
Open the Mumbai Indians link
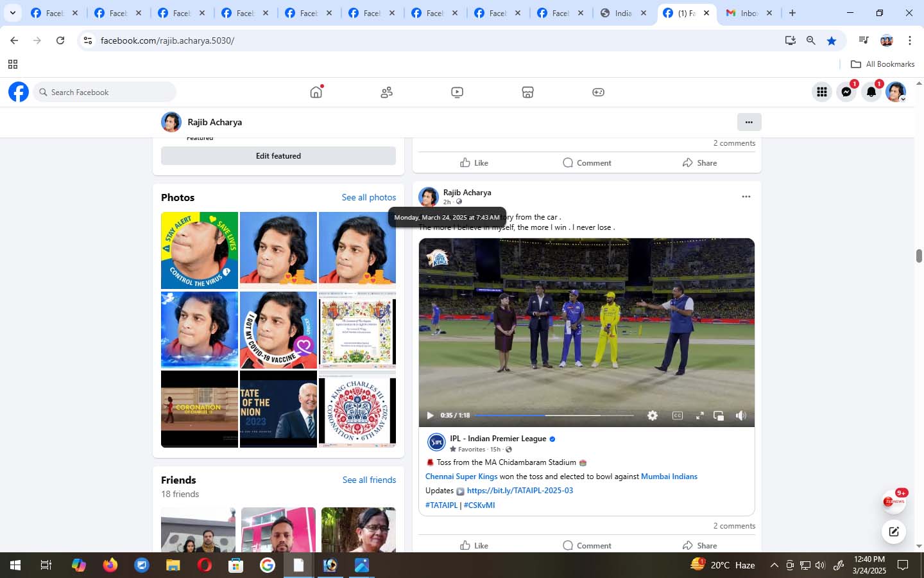point(669,477)
